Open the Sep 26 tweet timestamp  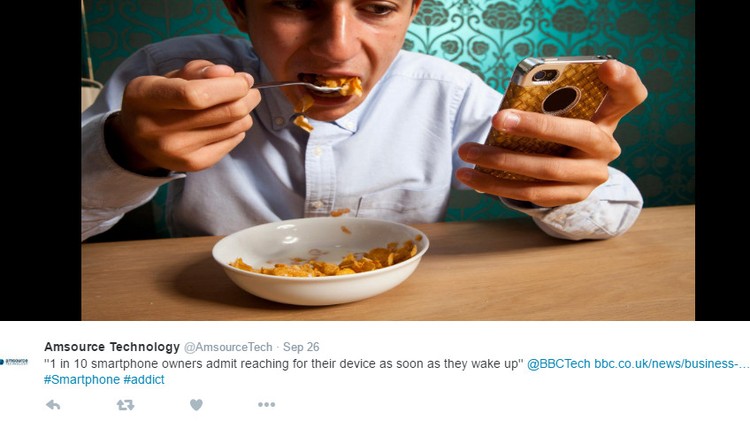tap(301, 347)
